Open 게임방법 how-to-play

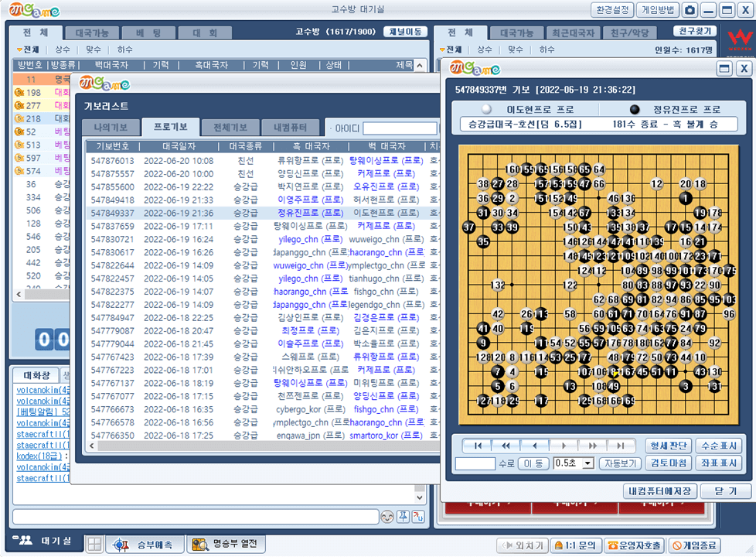click(658, 9)
